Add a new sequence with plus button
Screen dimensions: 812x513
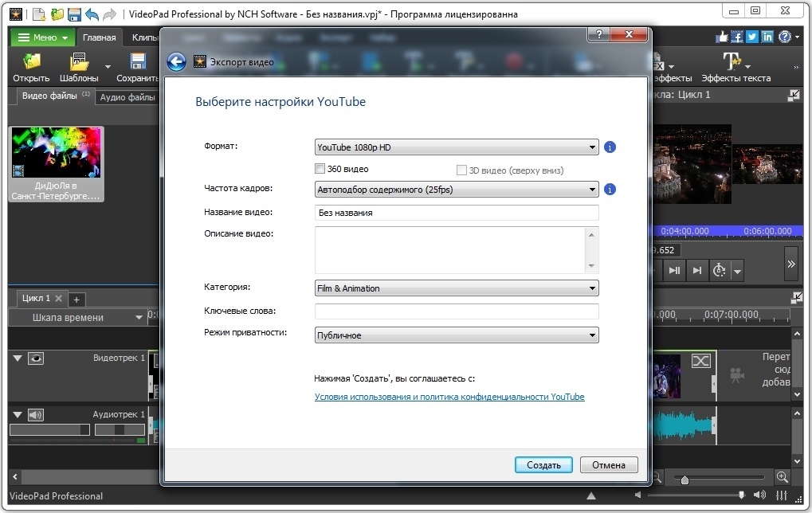pyautogui.click(x=76, y=300)
